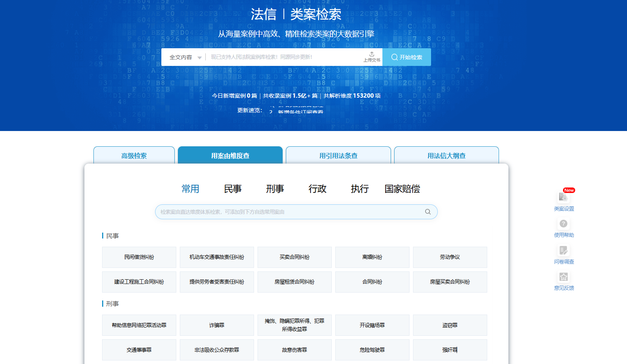
Task: Select the 常用 category tab
Action: [190, 189]
